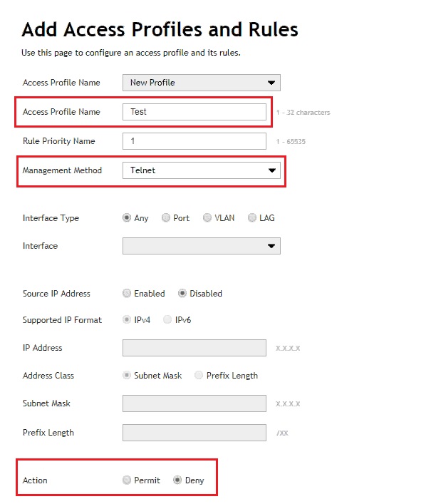Select the Deny action radio button
The width and height of the screenshot is (436, 504).
(x=177, y=480)
